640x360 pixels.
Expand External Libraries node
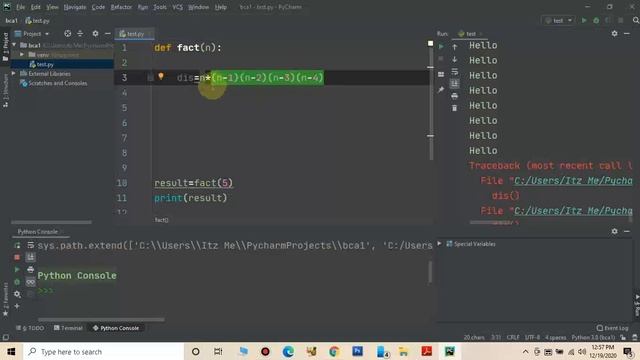coord(14,74)
